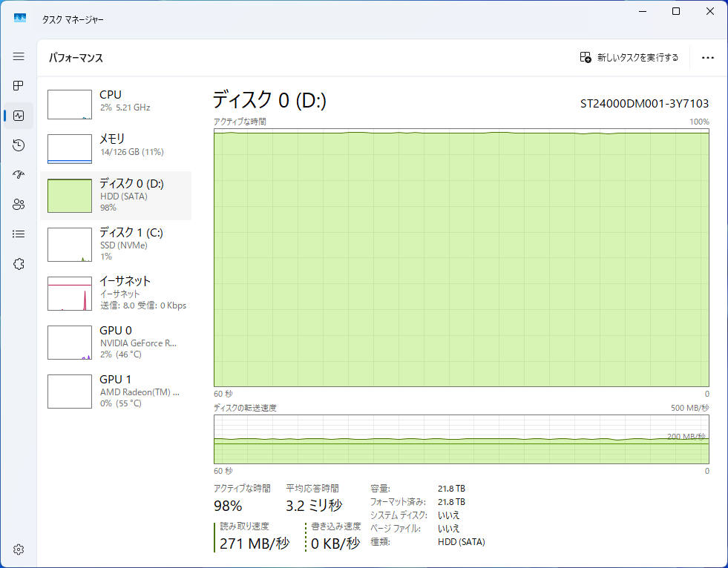Select ディスク 0 (D:) in the resource list
Image resolution: width=728 pixels, height=568 pixels.
coord(116,195)
